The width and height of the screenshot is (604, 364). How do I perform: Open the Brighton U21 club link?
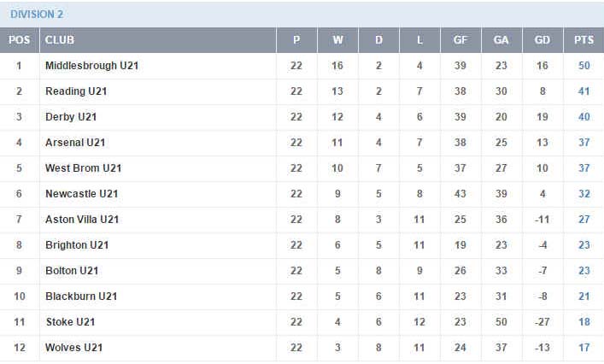pos(77,245)
